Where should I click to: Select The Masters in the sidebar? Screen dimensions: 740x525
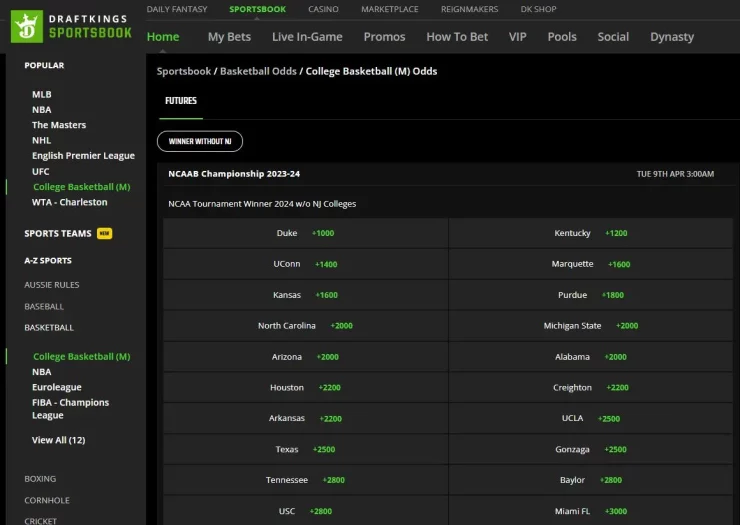[59, 125]
